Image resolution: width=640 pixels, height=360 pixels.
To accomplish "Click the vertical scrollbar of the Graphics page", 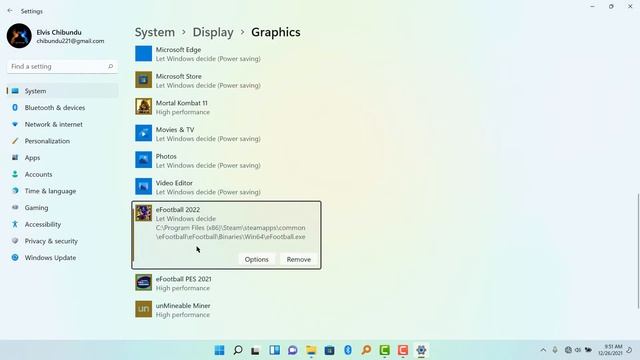I will (638, 251).
